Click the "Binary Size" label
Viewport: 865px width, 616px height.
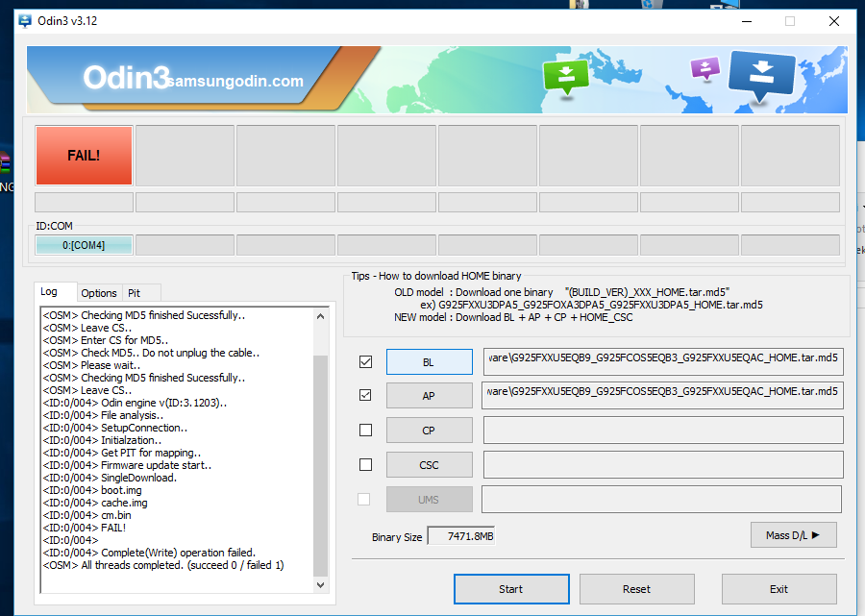(397, 537)
